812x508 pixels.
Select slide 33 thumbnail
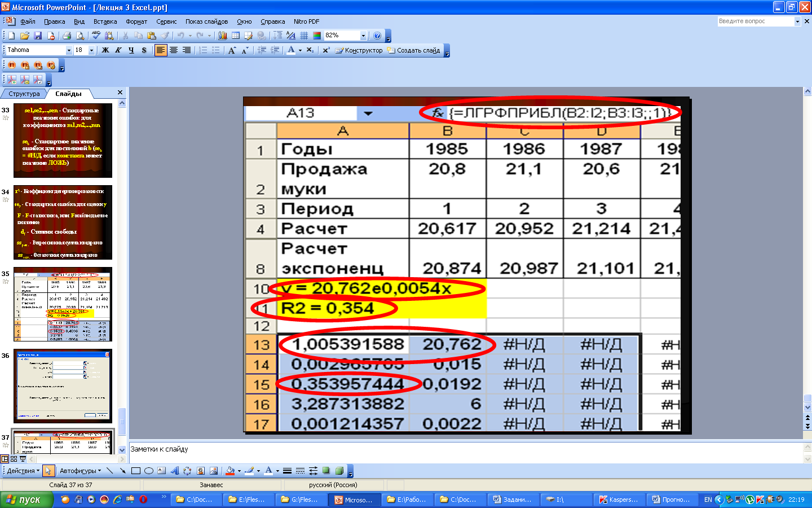pyautogui.click(x=63, y=141)
